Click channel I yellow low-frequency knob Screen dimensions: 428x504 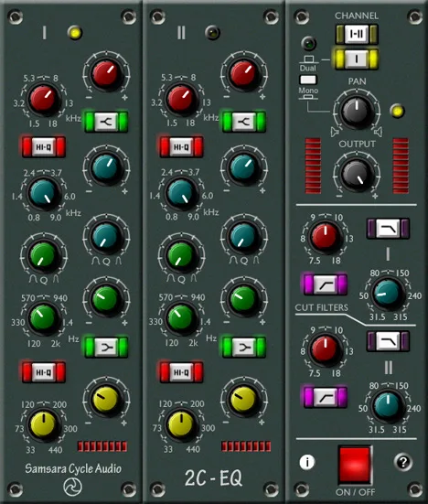pyautogui.click(x=44, y=425)
